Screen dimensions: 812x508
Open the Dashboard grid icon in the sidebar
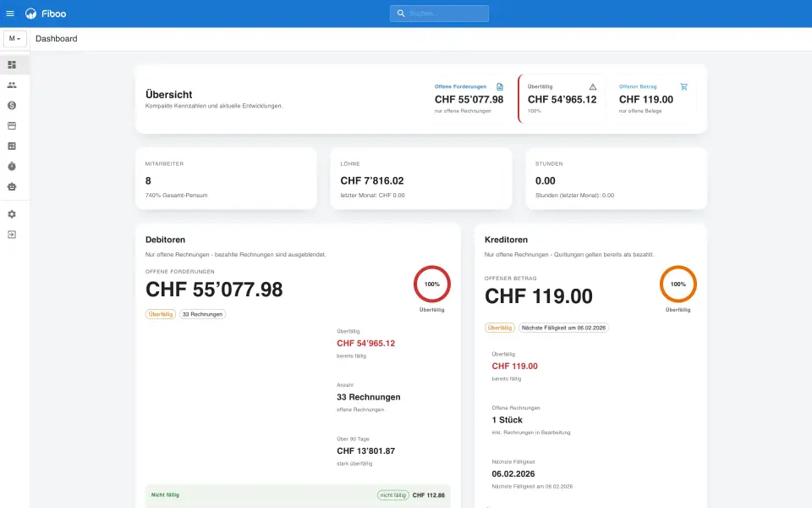12,64
